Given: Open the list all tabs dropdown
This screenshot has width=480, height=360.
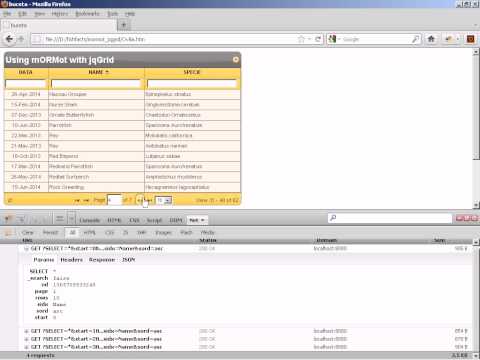Looking at the screenshot, I should 476,25.
